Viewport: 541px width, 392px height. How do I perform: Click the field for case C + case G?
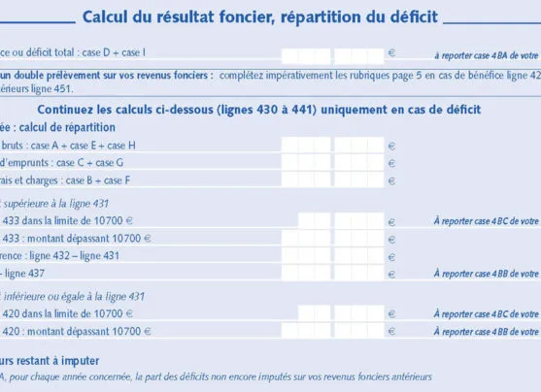pos(332,162)
